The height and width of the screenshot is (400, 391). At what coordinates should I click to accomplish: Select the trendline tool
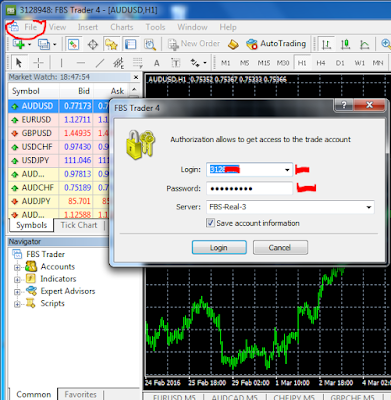(100, 62)
